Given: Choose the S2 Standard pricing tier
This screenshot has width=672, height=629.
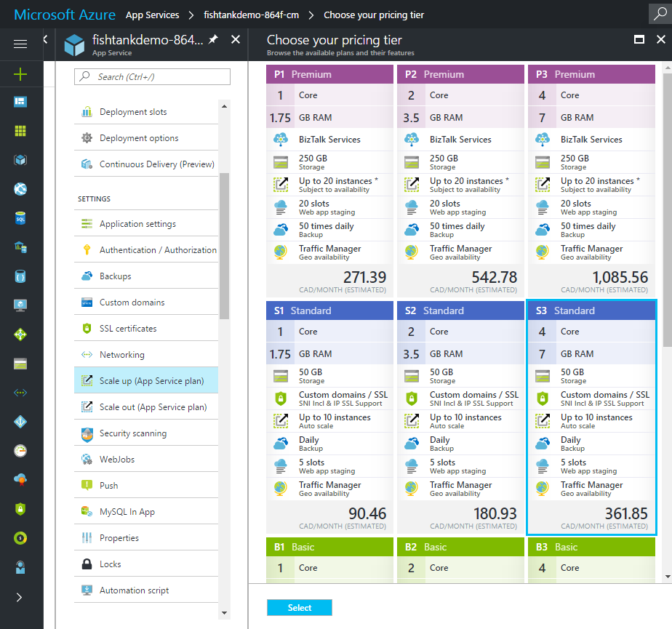Looking at the screenshot, I should (460, 417).
